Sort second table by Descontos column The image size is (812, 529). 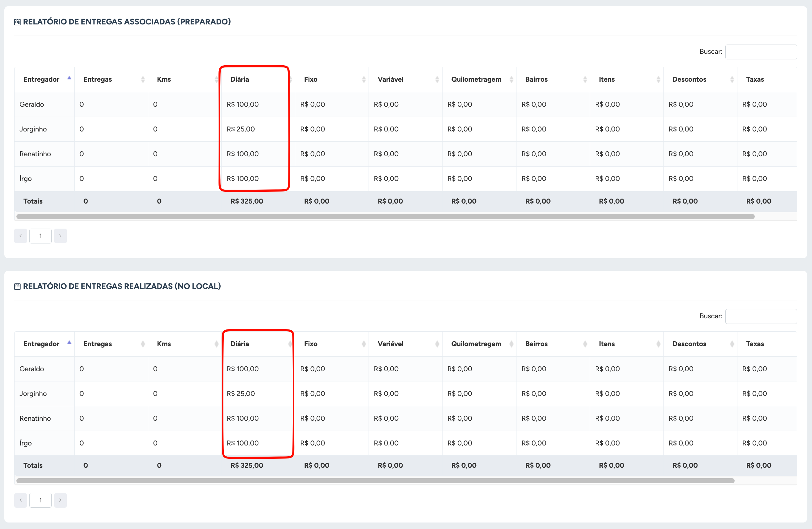click(689, 343)
